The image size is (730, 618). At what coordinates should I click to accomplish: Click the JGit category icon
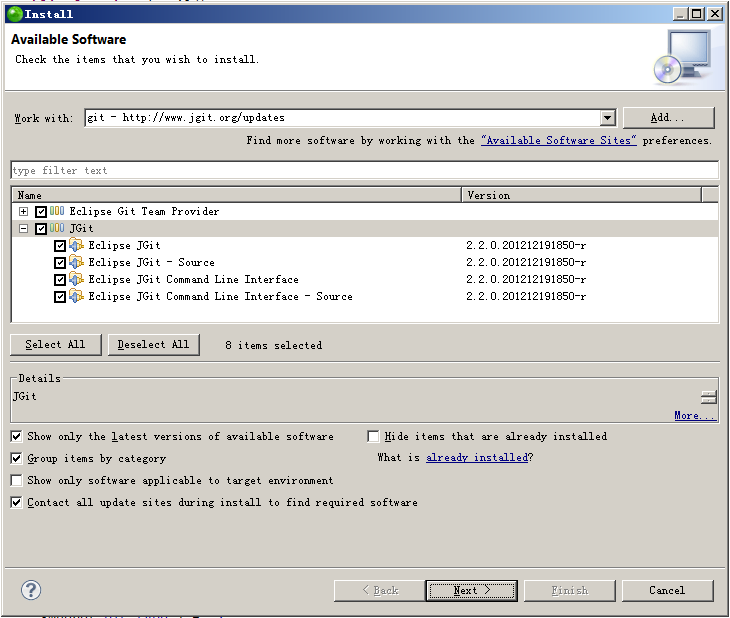point(57,228)
